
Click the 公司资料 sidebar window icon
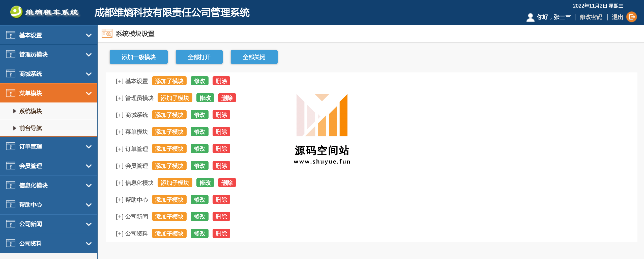click(11, 243)
